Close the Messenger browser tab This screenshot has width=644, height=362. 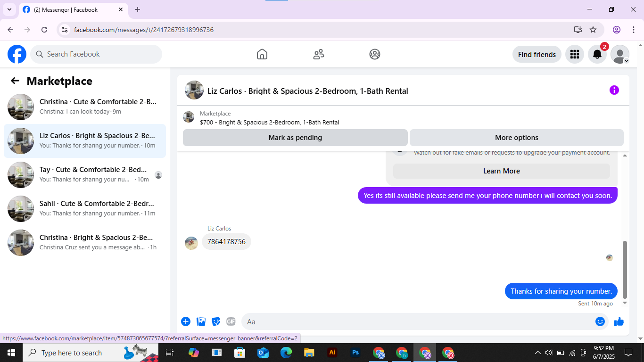121,9
